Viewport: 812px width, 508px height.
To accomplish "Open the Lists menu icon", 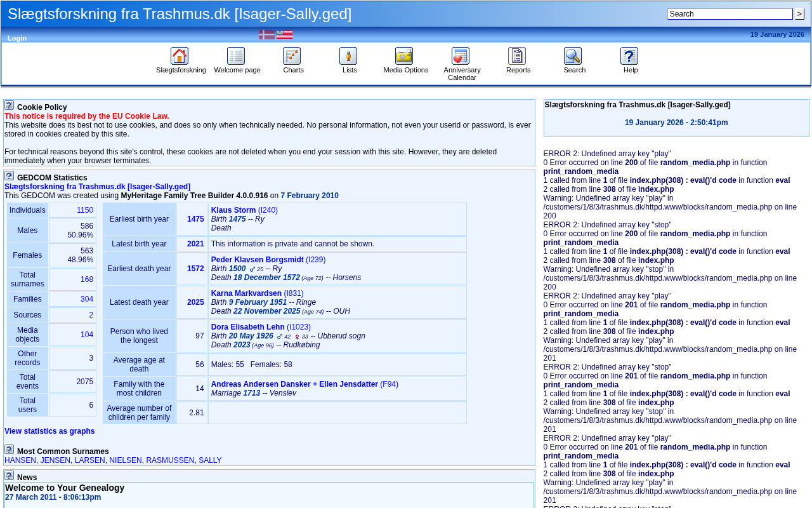I will [348, 56].
